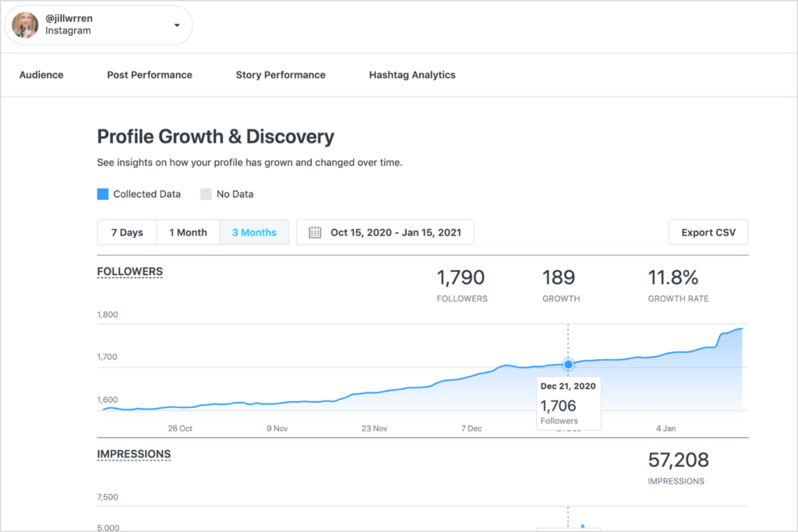
Task: Click the underlined IMPRESSIONS heading
Action: 133,453
